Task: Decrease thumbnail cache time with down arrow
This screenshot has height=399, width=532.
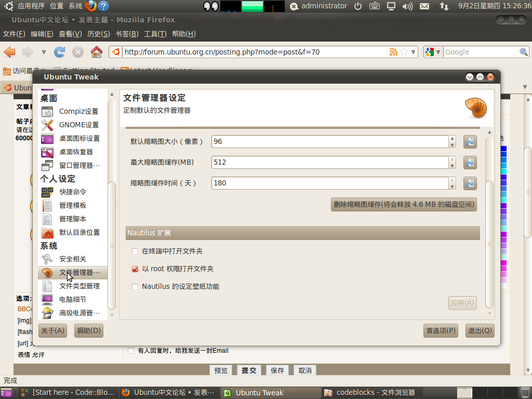Action: 452,187
